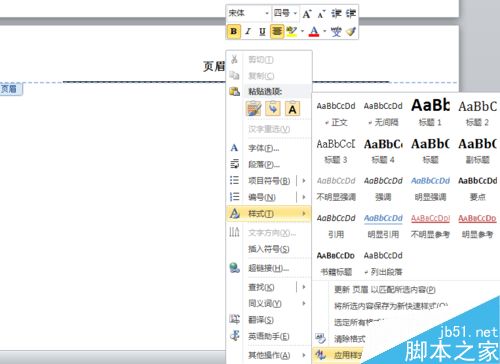500x364 pixels.
Task: Apply the 要点 style
Action: [478, 188]
